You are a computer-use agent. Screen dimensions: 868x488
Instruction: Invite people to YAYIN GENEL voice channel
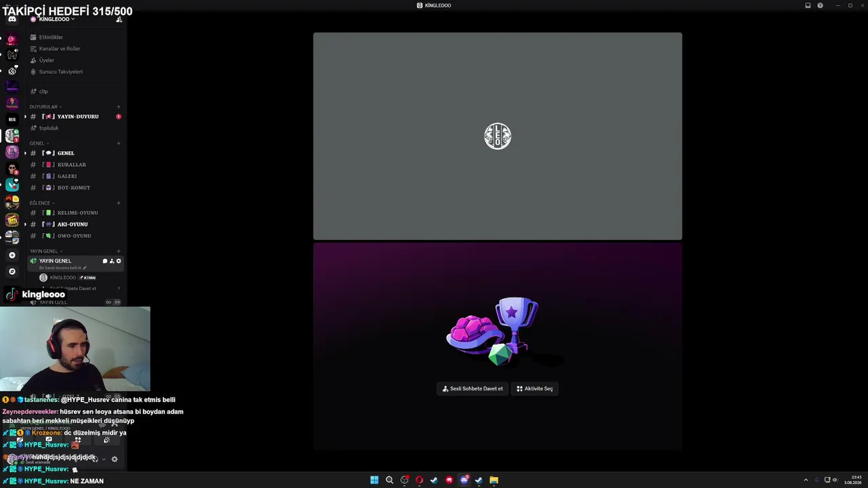tap(112, 261)
